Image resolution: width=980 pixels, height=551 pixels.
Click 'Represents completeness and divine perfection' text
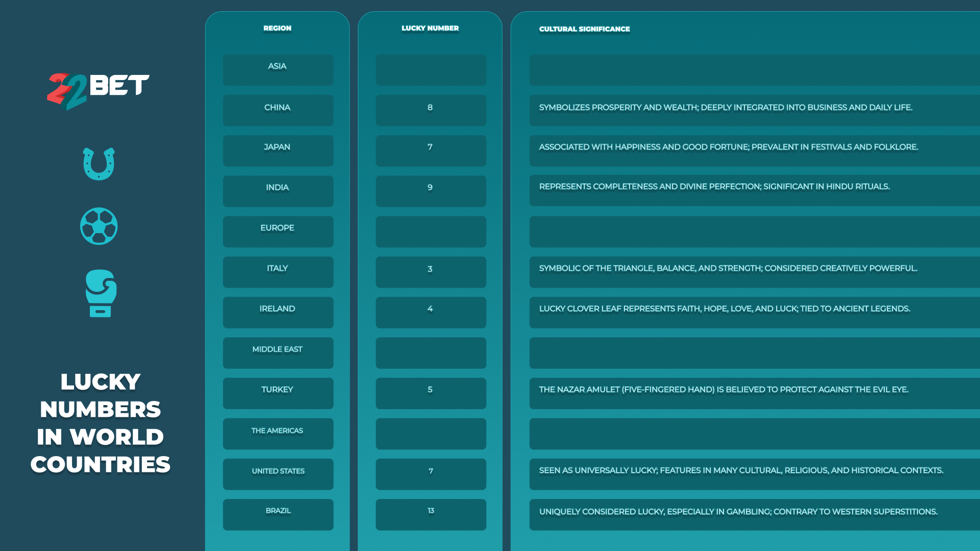pos(715,187)
